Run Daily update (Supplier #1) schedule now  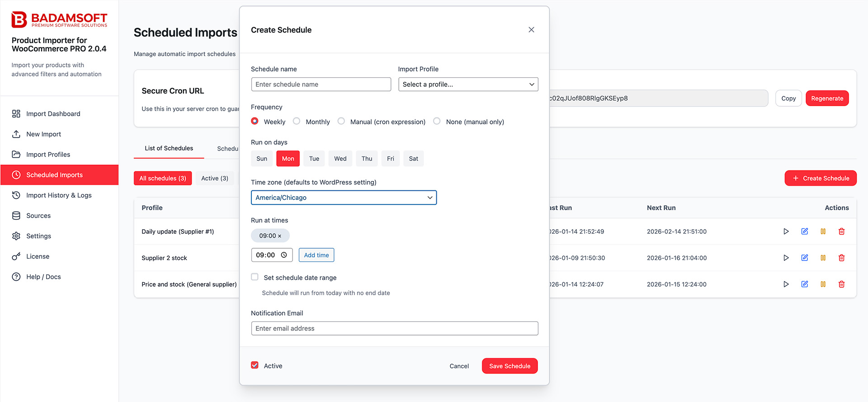pos(786,232)
